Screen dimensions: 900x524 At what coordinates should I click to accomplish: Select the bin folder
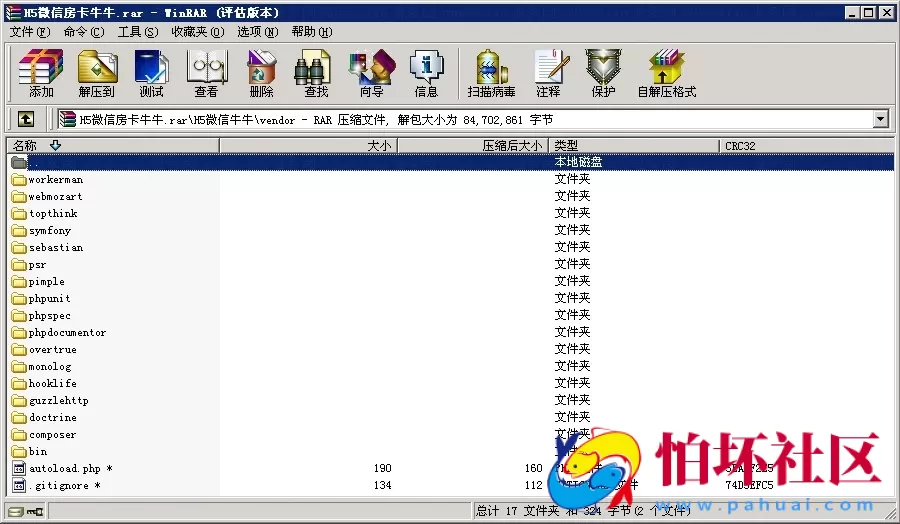(38, 452)
